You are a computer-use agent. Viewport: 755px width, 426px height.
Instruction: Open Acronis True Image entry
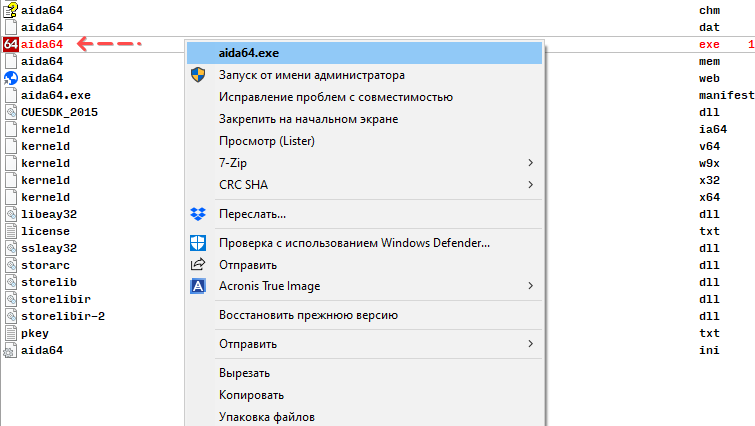(x=364, y=286)
